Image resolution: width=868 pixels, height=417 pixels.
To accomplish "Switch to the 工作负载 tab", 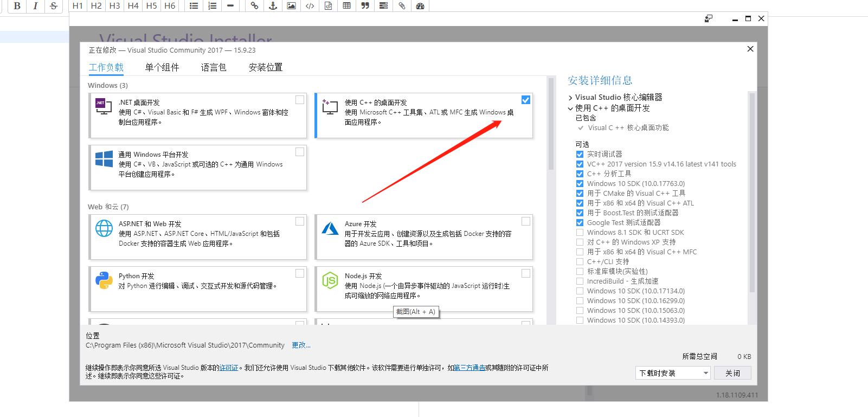I will 106,67.
